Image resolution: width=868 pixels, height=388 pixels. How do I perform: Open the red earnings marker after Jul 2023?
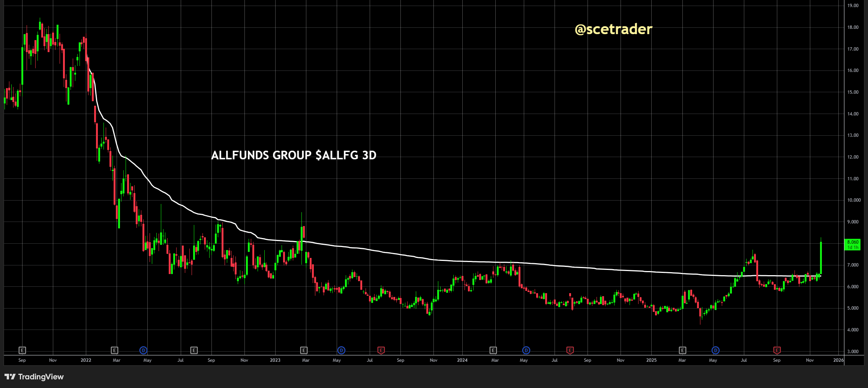pos(381,350)
